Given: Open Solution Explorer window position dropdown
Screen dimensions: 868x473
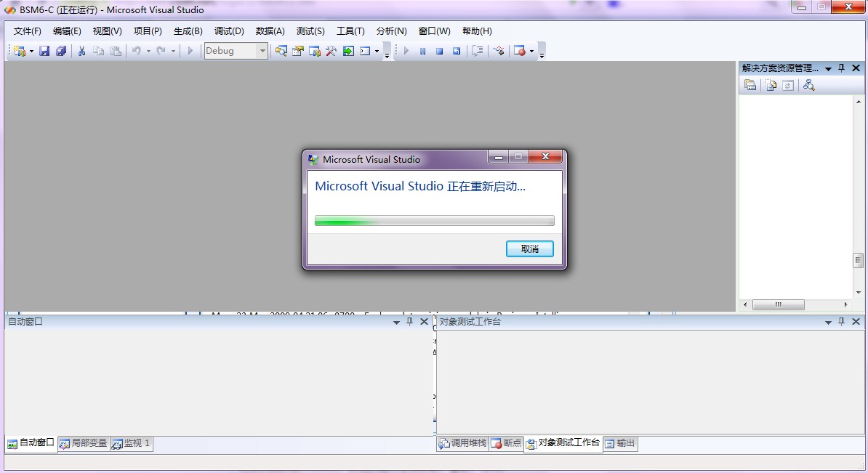Looking at the screenshot, I should [828, 68].
